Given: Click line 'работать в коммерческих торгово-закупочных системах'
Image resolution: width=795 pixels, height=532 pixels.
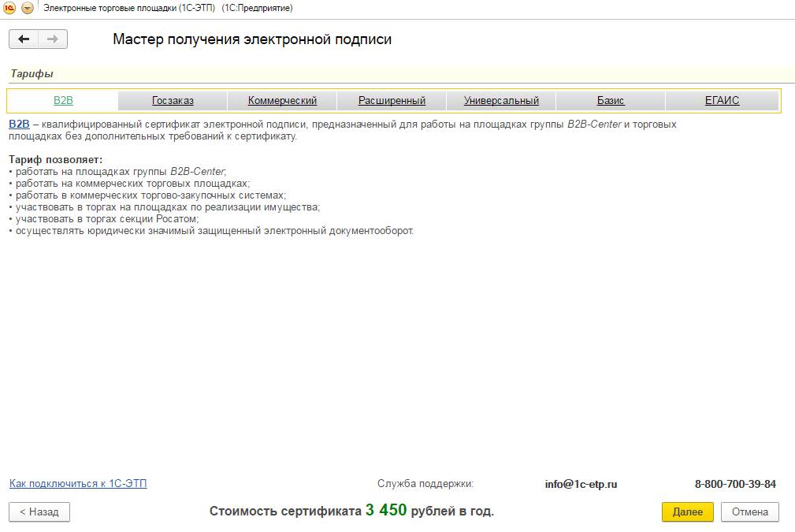Looking at the screenshot, I should tap(147, 195).
